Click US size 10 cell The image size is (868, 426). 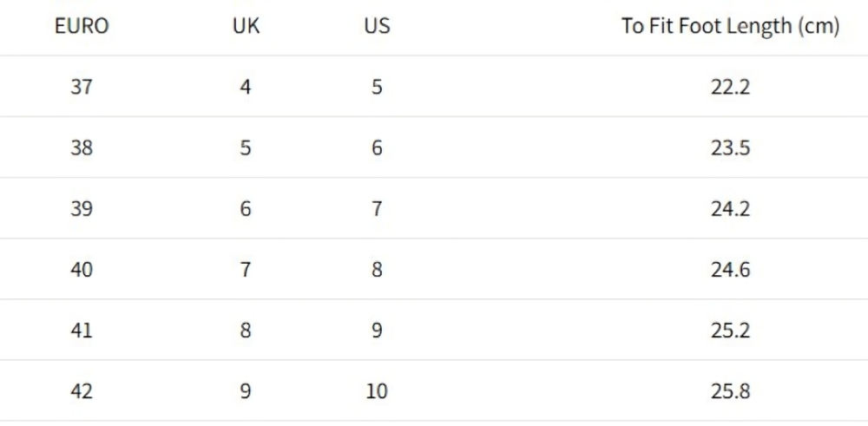pos(377,391)
